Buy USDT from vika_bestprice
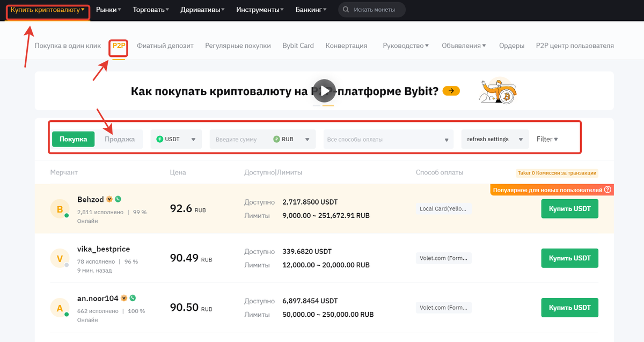Image resolution: width=644 pixels, height=342 pixels. coord(569,258)
